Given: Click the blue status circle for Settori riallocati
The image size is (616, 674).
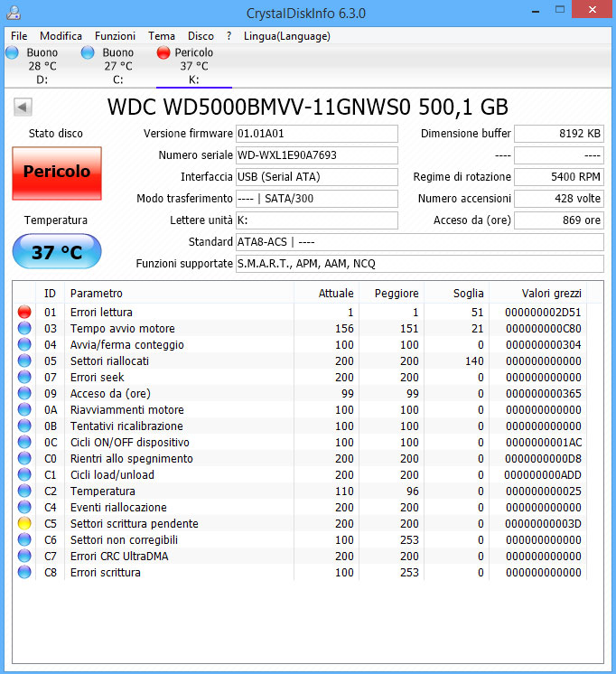Looking at the screenshot, I should tap(24, 360).
